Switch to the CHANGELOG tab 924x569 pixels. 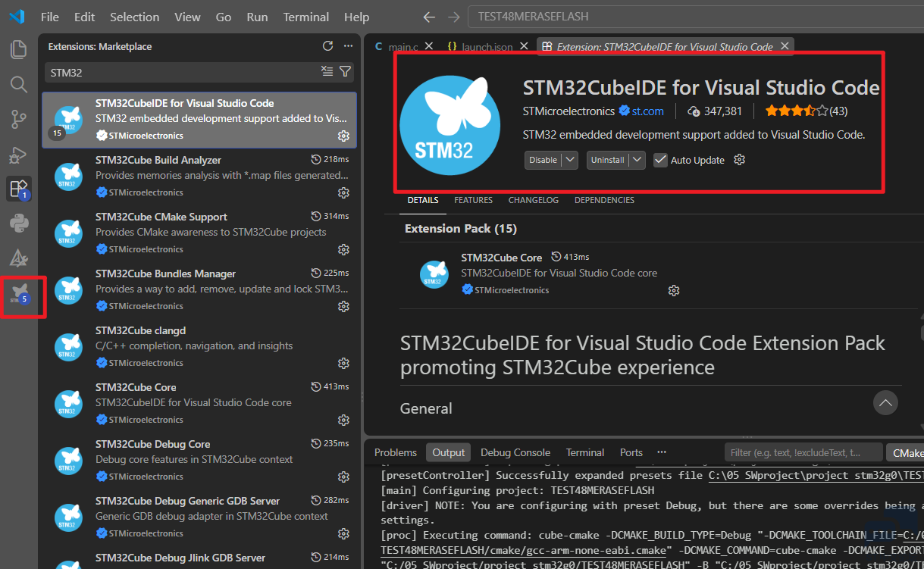[534, 200]
